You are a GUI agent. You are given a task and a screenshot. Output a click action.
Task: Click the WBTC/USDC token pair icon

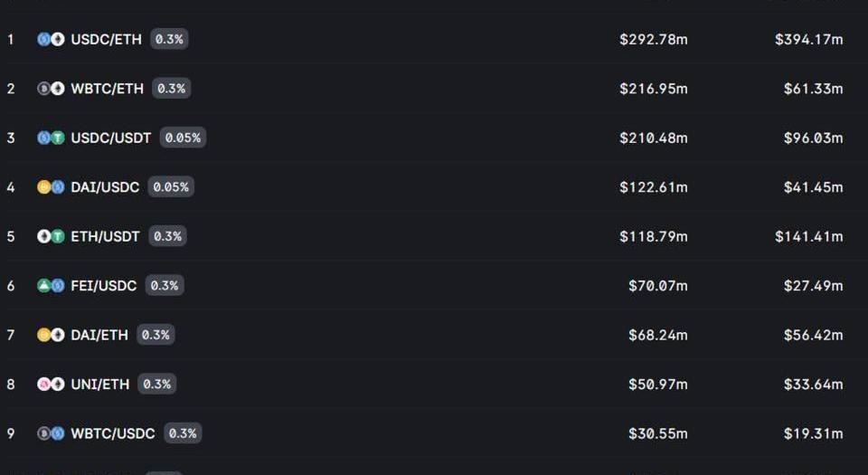[51, 433]
